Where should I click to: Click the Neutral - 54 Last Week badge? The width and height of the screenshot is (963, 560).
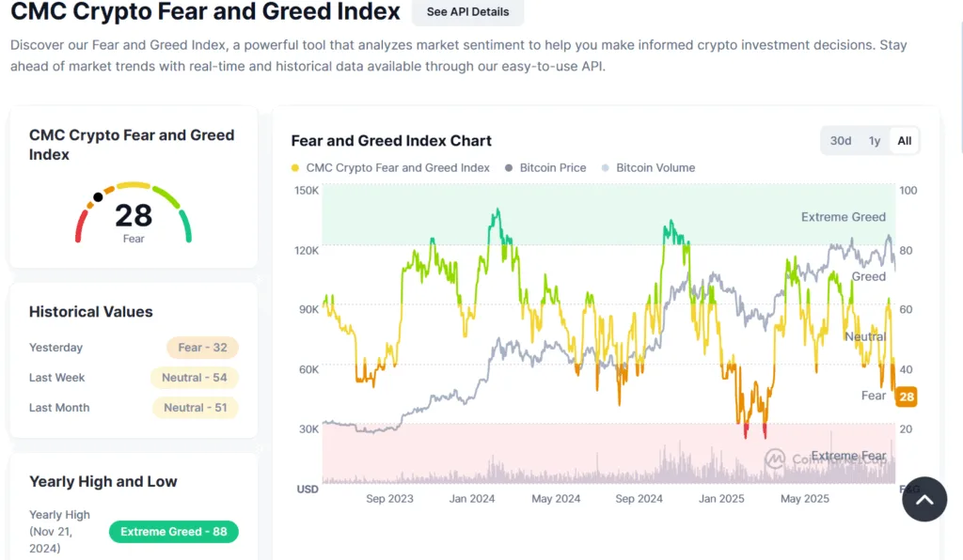[194, 377]
